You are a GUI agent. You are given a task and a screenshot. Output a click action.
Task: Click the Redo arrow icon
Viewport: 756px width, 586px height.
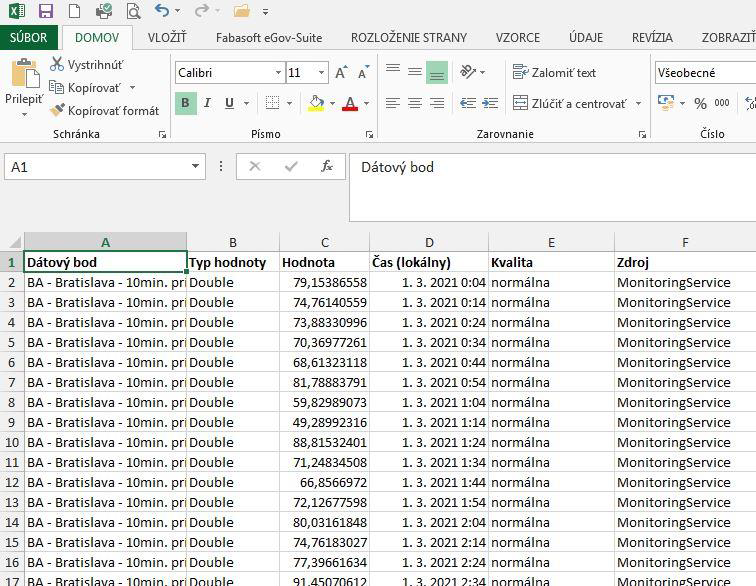(x=202, y=10)
